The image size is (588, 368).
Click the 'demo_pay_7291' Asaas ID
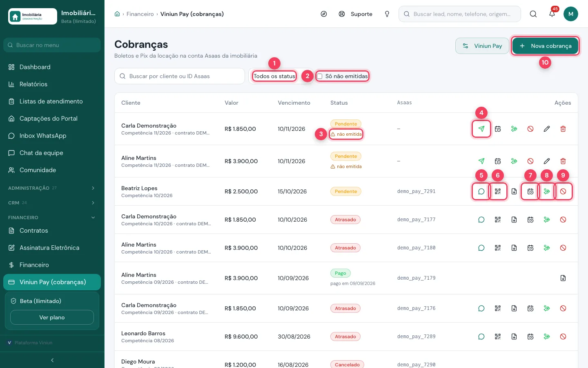(x=416, y=191)
